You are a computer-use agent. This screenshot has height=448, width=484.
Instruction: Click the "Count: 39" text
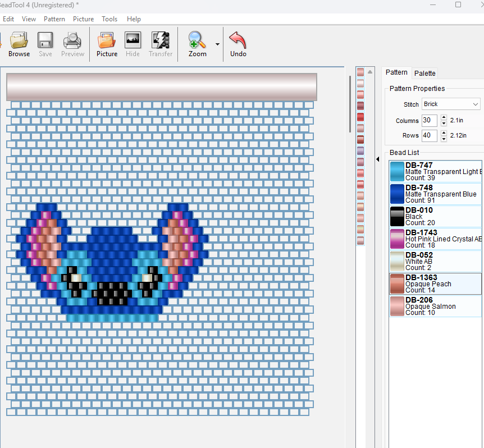point(420,178)
